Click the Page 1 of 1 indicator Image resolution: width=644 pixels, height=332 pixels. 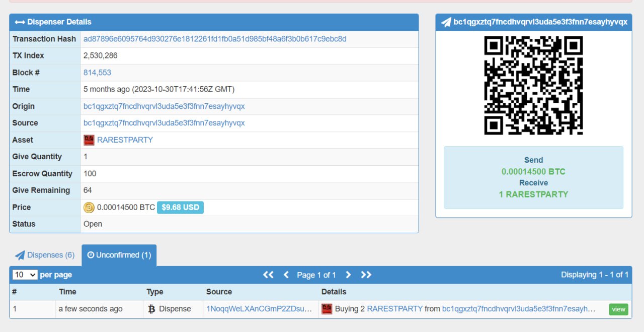(x=316, y=275)
